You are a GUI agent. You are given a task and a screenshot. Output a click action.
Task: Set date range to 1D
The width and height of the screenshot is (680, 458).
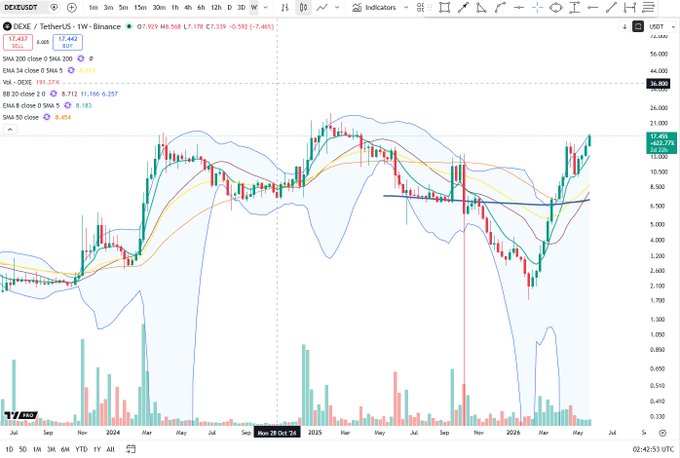tap(9, 449)
